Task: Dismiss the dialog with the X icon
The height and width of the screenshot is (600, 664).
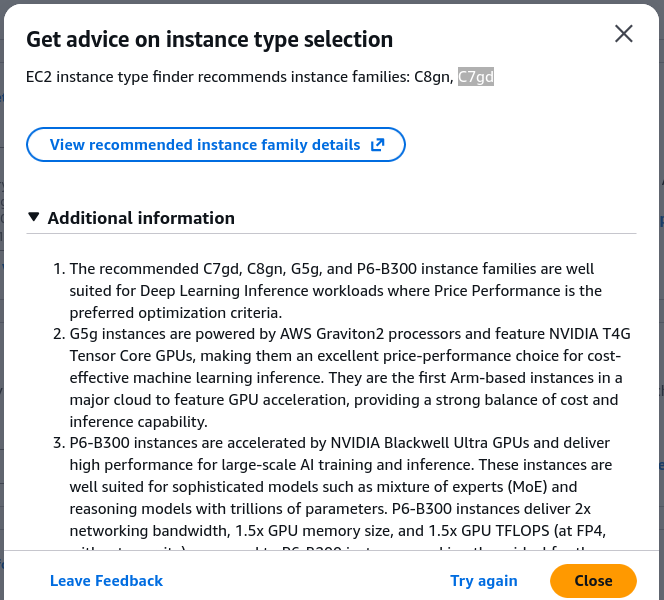Action: pyautogui.click(x=623, y=34)
